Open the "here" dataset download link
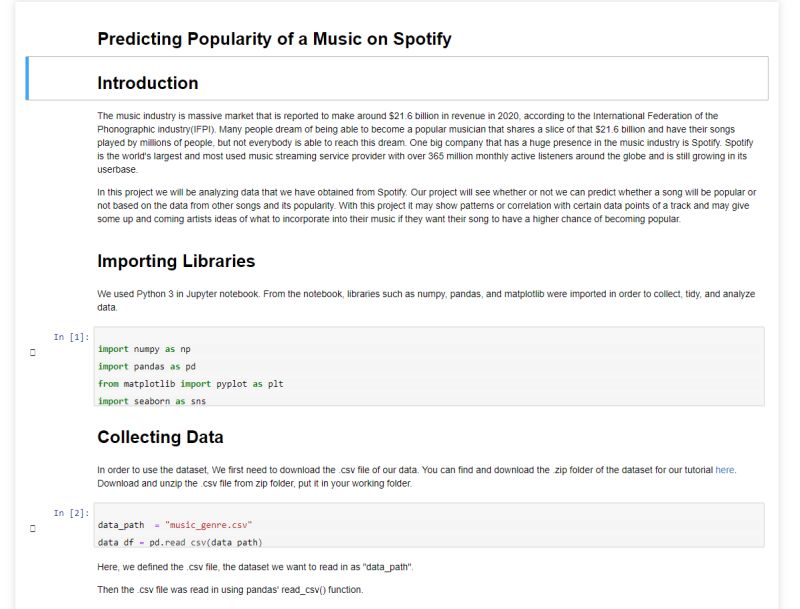Image resolution: width=800 pixels, height=609 pixels. (724, 469)
